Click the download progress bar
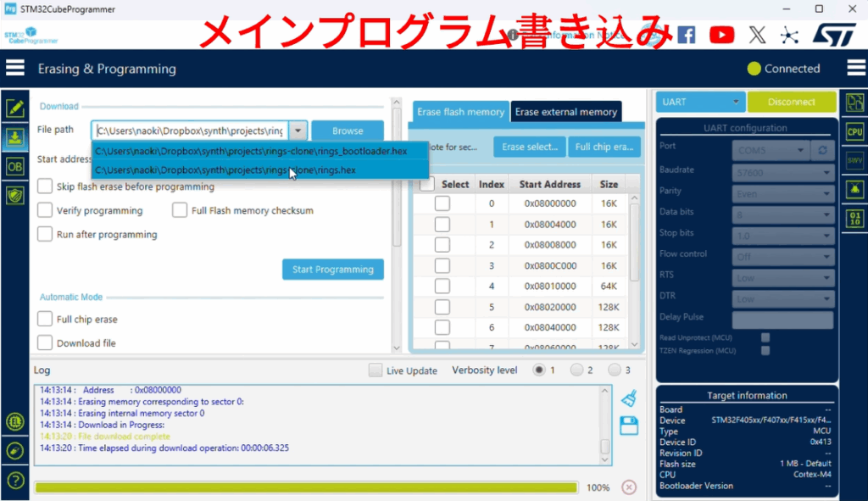 (306, 487)
